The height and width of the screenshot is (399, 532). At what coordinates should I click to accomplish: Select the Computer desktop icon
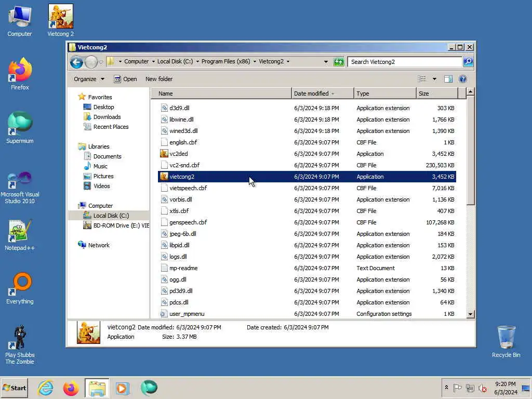(x=20, y=20)
